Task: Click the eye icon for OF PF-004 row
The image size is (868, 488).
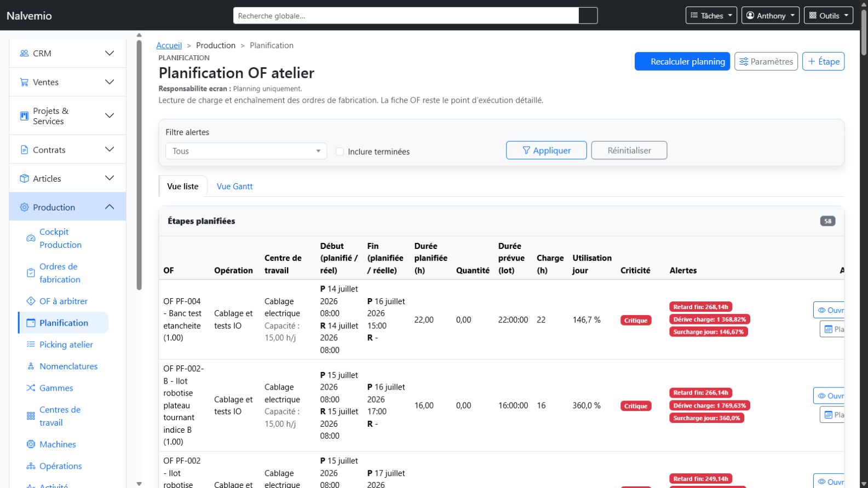Action: point(821,310)
